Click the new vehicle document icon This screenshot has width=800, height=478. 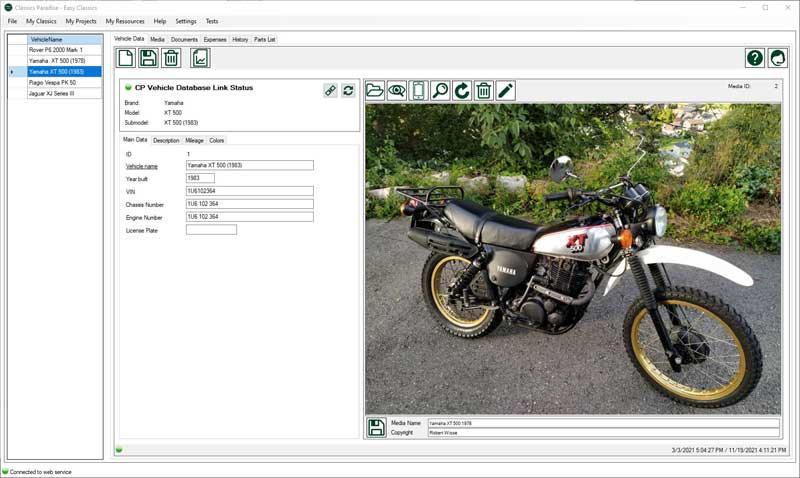tap(125, 58)
